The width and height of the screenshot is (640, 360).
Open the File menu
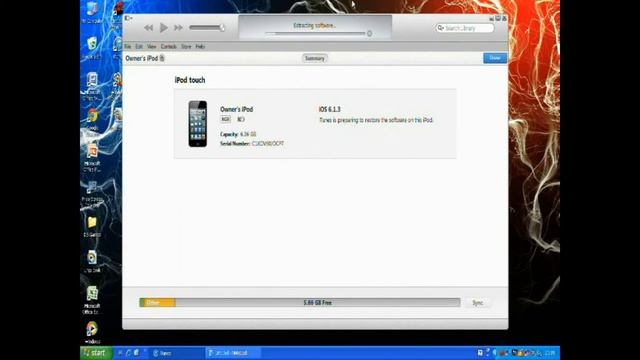click(128, 47)
